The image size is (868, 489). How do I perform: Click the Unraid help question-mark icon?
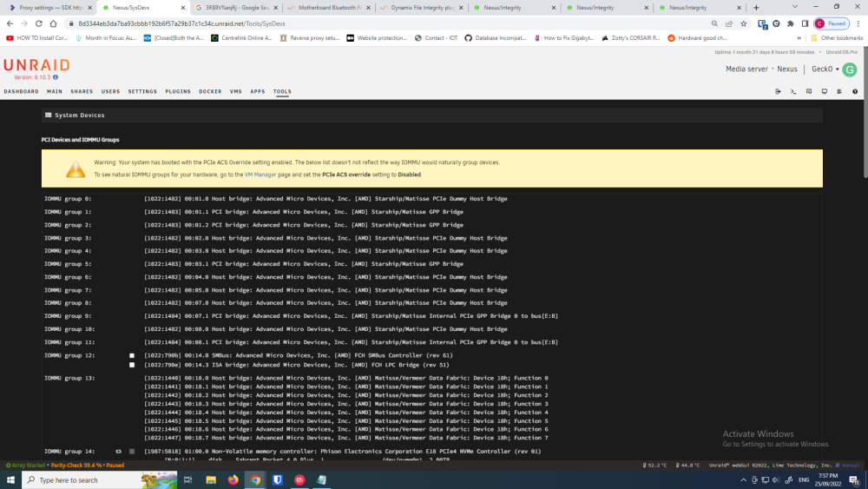[855, 91]
